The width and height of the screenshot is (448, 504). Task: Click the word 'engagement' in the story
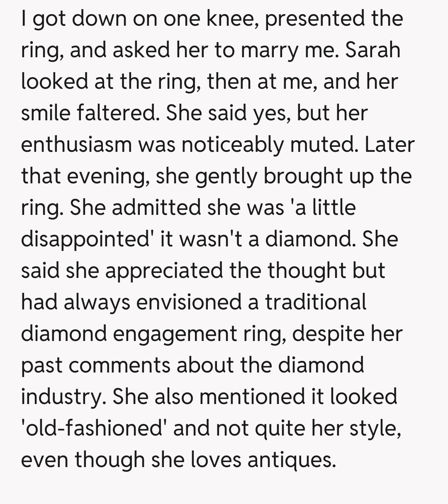pyautogui.click(x=170, y=334)
